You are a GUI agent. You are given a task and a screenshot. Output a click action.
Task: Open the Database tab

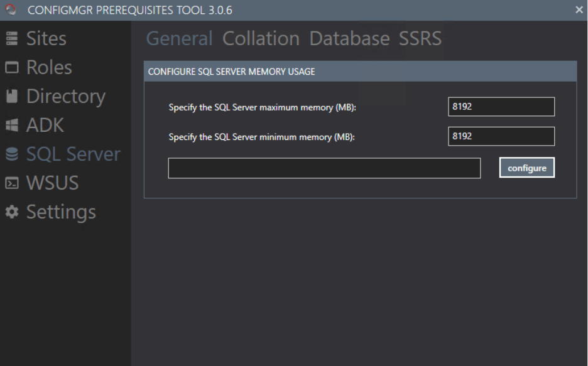tap(349, 38)
